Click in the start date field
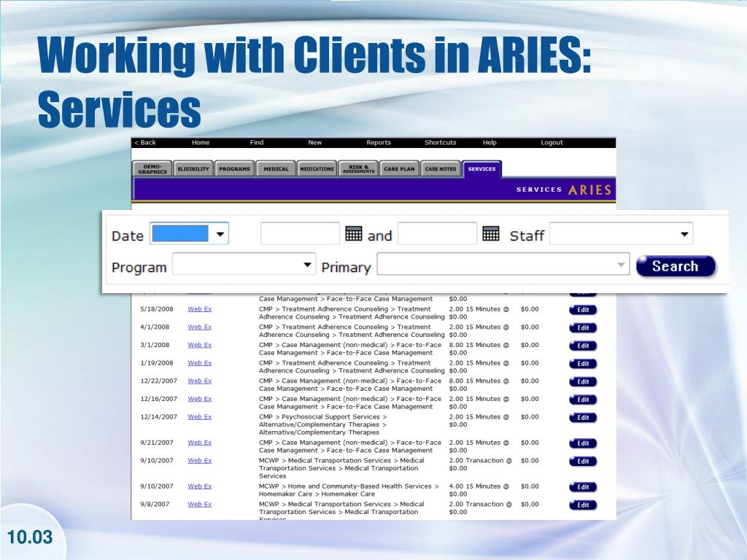747x560 pixels. [x=300, y=234]
